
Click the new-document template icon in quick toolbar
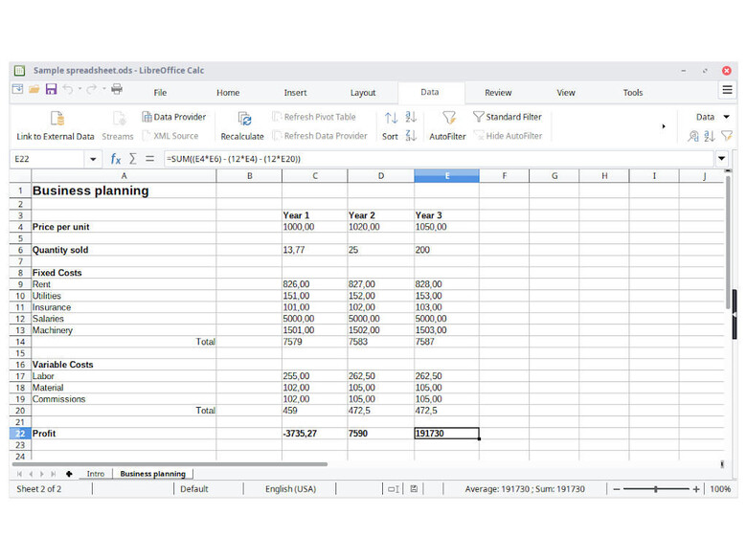17,89
